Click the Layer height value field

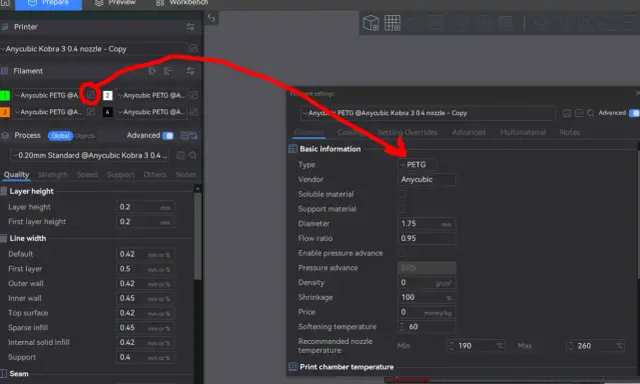point(145,207)
